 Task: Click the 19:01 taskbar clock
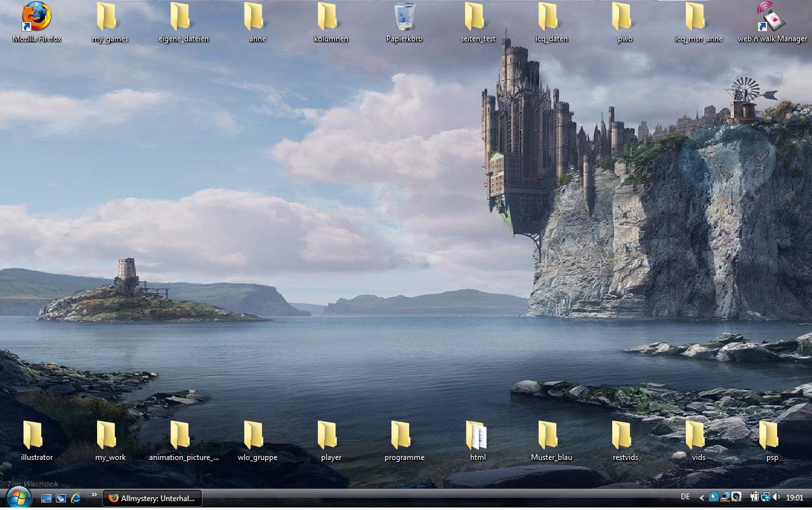[x=795, y=498]
